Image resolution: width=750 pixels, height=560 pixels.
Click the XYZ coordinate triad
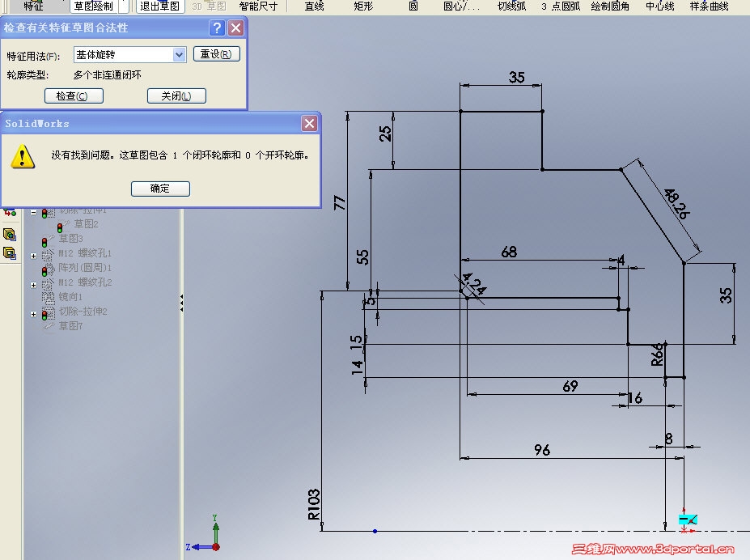205,533
